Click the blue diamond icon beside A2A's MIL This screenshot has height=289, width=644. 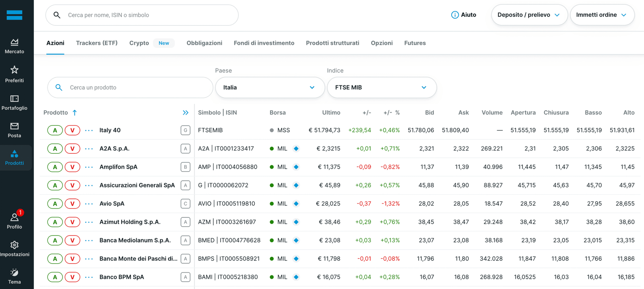296,149
